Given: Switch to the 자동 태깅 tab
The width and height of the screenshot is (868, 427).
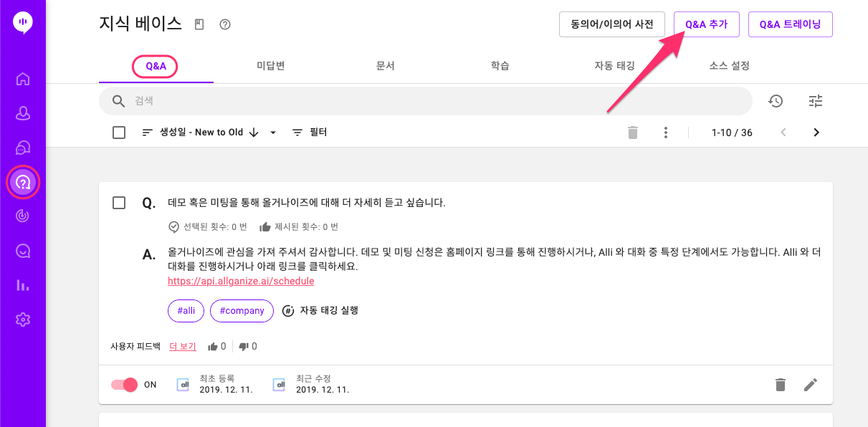Looking at the screenshot, I should pos(615,66).
